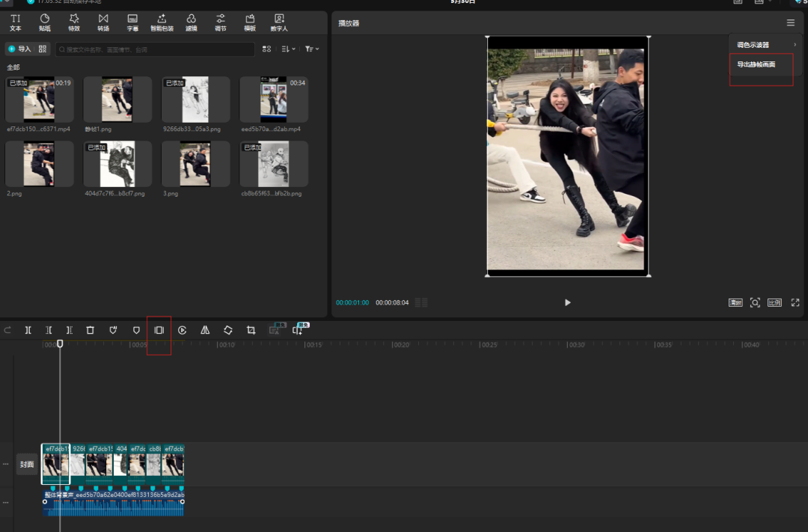808x532 pixels.
Task: Click the rotate icon in timeline toolbar
Action: tap(228, 330)
